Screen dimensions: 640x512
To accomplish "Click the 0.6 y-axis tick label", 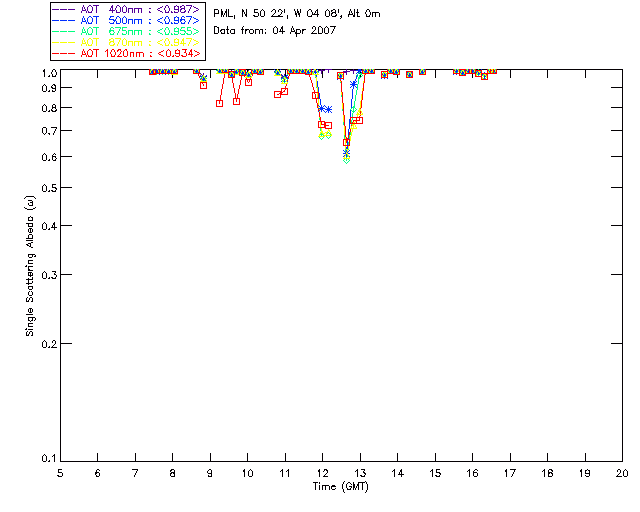I will (x=49, y=157).
